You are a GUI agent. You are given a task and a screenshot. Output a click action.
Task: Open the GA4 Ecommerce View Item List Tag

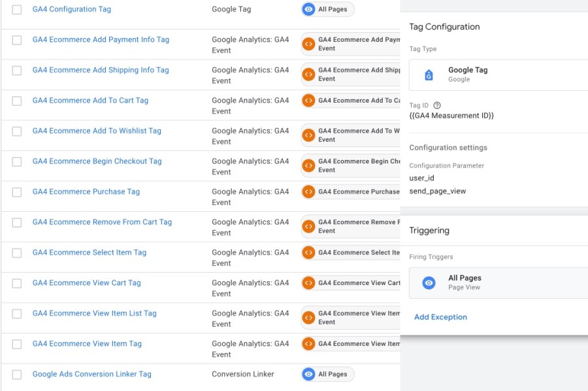pyautogui.click(x=94, y=313)
